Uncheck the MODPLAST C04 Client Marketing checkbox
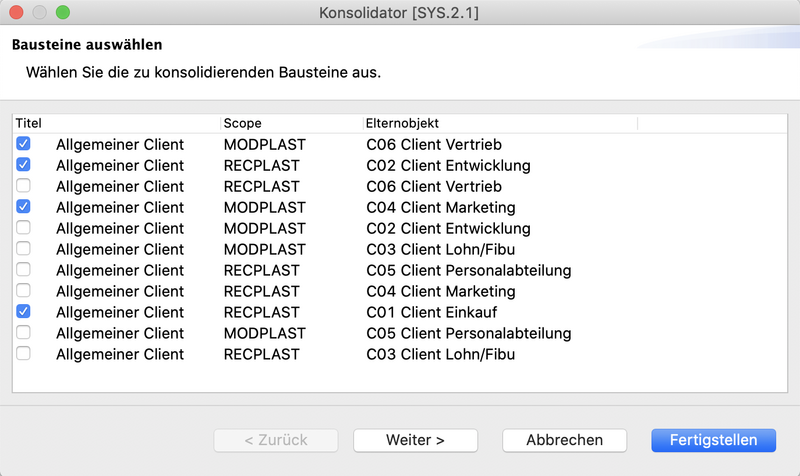The width and height of the screenshot is (800, 476). click(x=23, y=206)
